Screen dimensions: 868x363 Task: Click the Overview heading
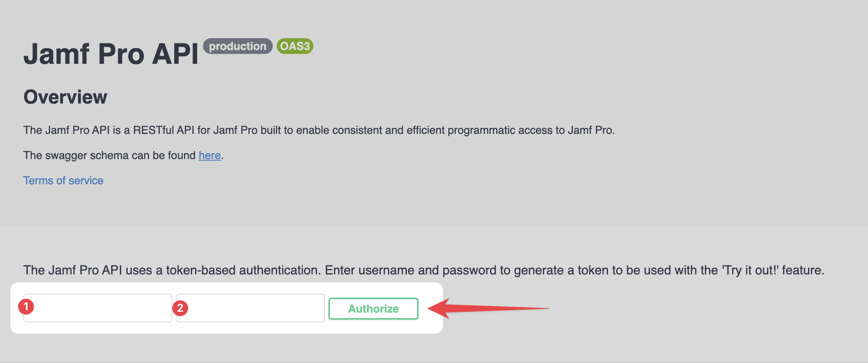(65, 96)
